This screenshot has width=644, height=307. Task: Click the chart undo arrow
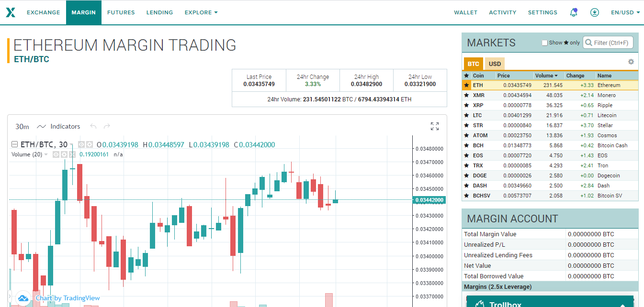pyautogui.click(x=93, y=126)
